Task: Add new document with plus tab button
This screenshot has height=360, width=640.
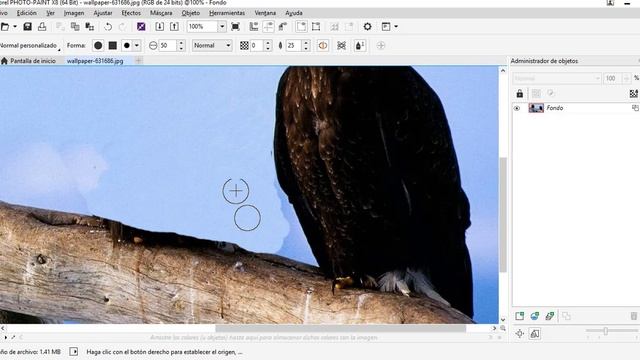Action: point(139,61)
